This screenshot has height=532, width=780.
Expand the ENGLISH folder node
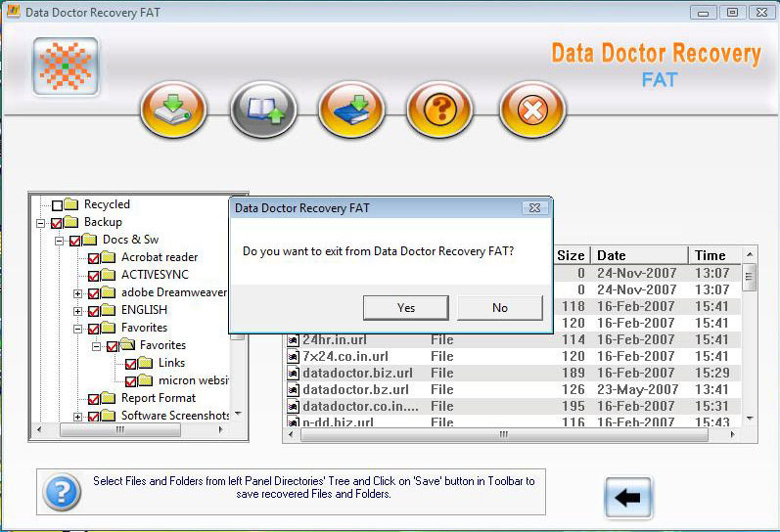pyautogui.click(x=77, y=311)
